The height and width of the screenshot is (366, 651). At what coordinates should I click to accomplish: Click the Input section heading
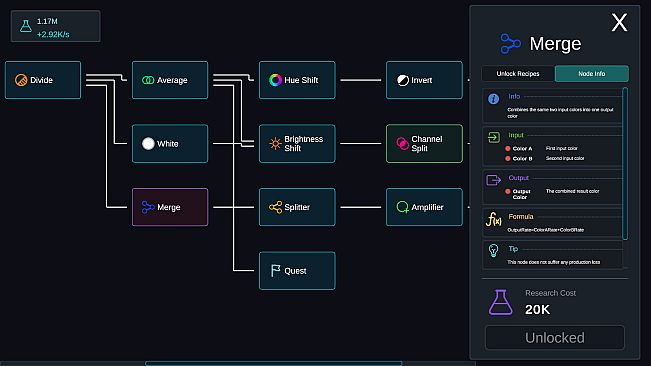coord(516,135)
